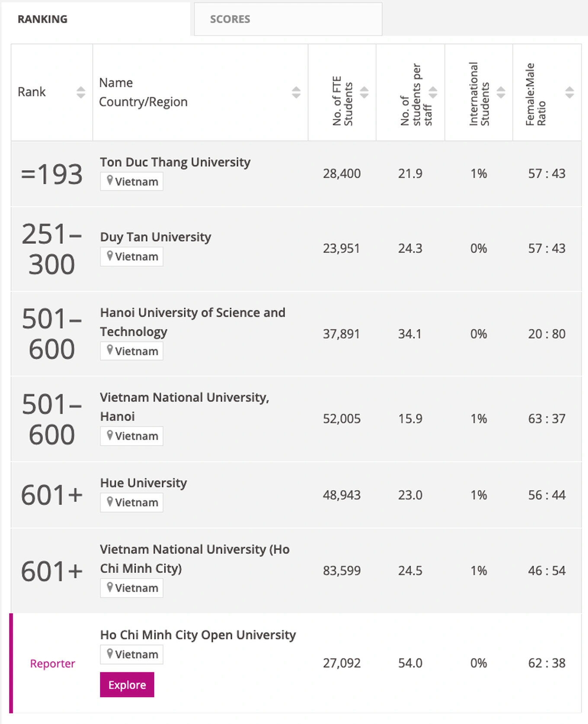Sort by Female:Male Ratio arrows
Viewport: 588px width, 724px height.
[x=569, y=92]
